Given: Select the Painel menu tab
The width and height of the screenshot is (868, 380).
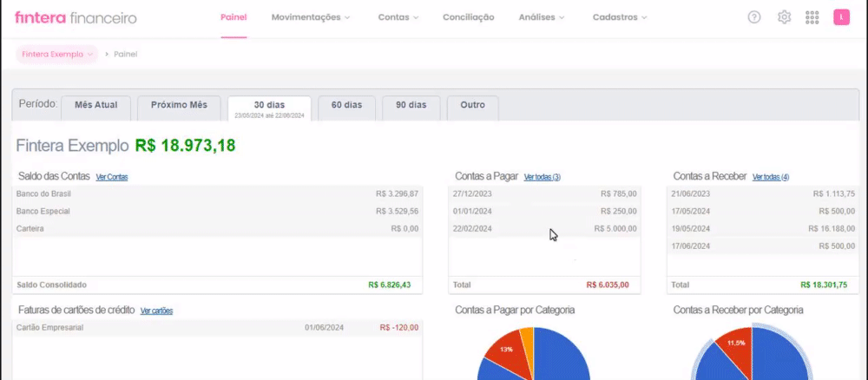Looking at the screenshot, I should (x=233, y=17).
